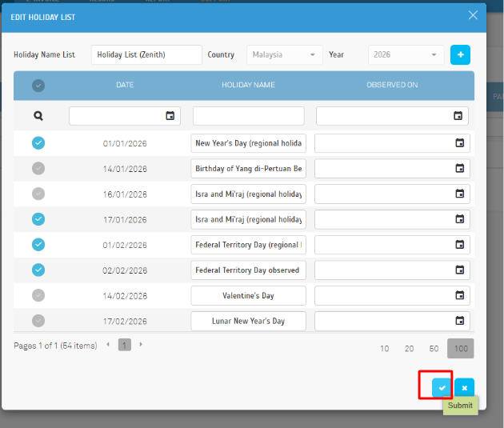
Task: Set page size to 10 items
Action: point(384,349)
